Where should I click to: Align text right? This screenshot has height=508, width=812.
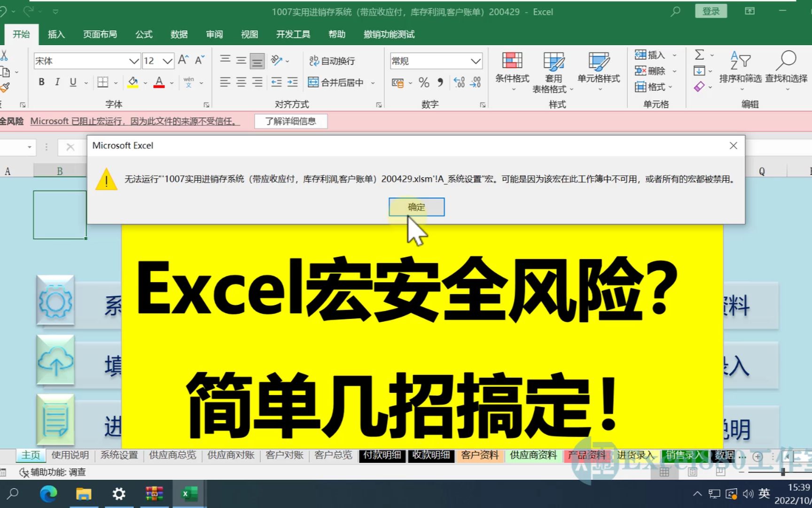click(257, 82)
